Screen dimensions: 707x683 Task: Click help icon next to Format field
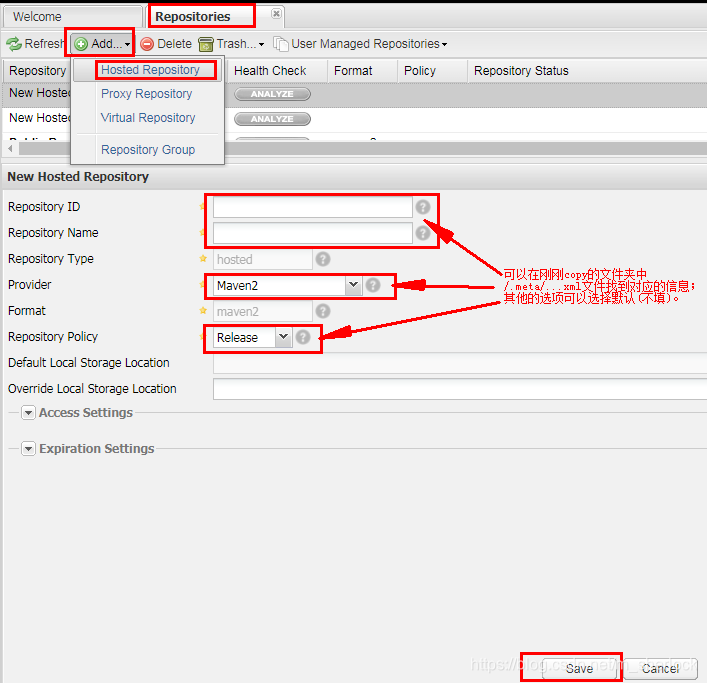323,311
